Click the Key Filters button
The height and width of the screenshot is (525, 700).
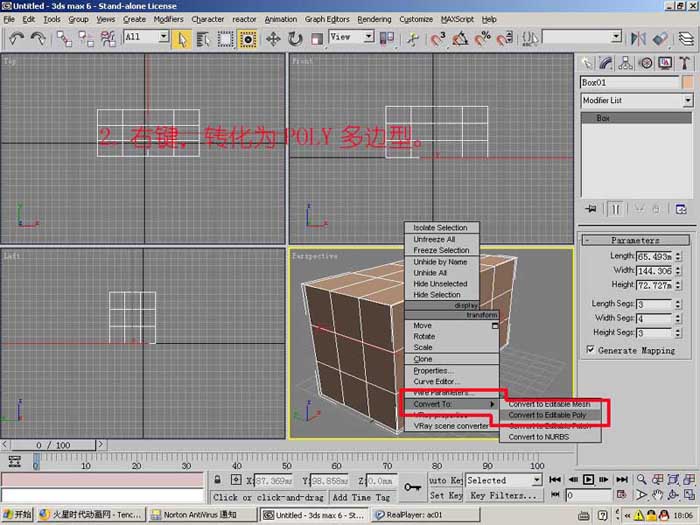[504, 496]
